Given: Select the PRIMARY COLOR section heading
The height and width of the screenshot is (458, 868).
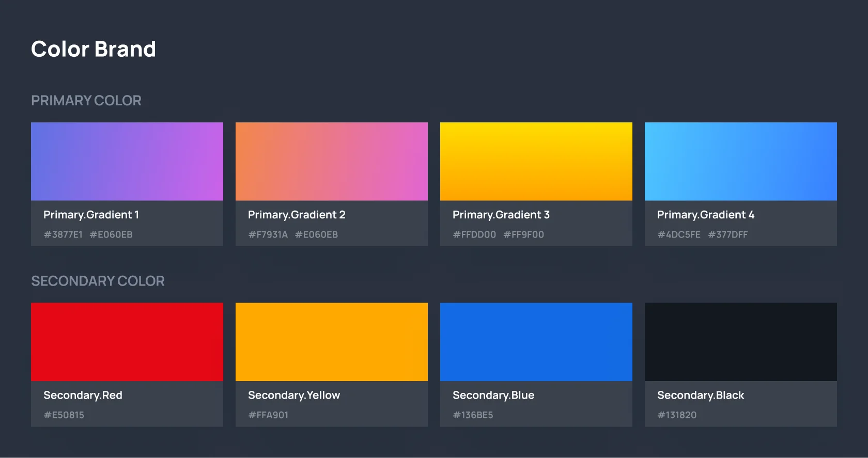Looking at the screenshot, I should (86, 101).
